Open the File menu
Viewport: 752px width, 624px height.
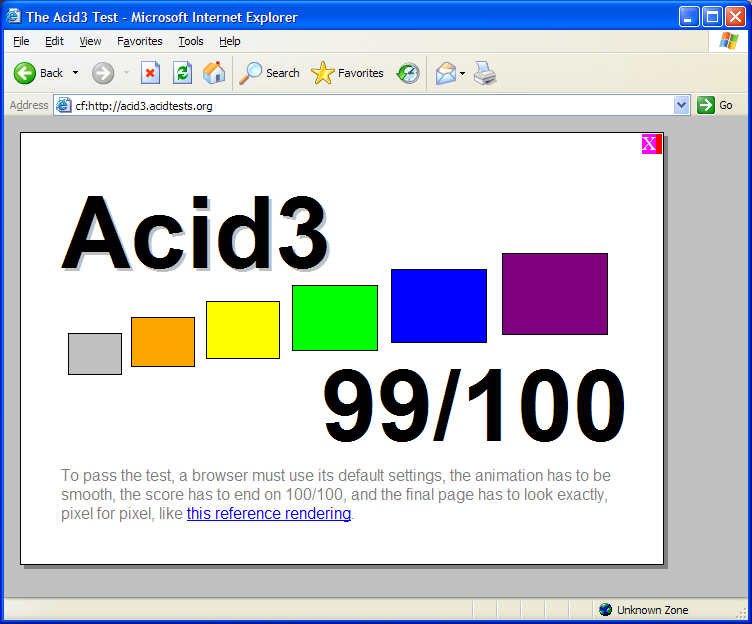tap(21, 41)
